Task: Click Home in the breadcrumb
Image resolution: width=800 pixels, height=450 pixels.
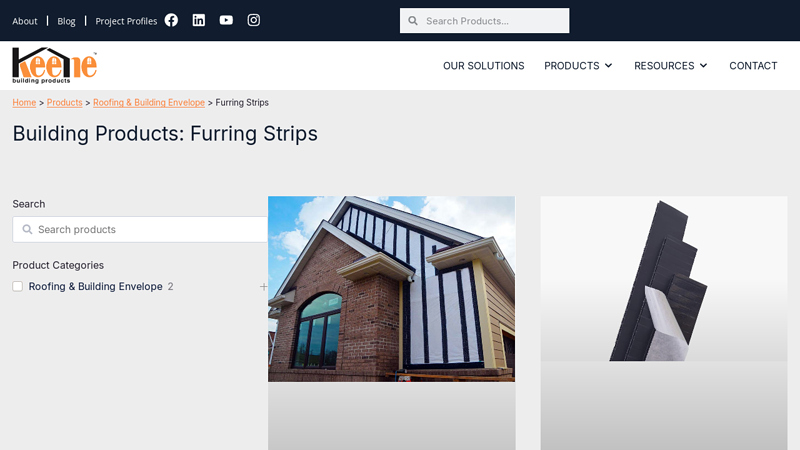Action: (24, 103)
